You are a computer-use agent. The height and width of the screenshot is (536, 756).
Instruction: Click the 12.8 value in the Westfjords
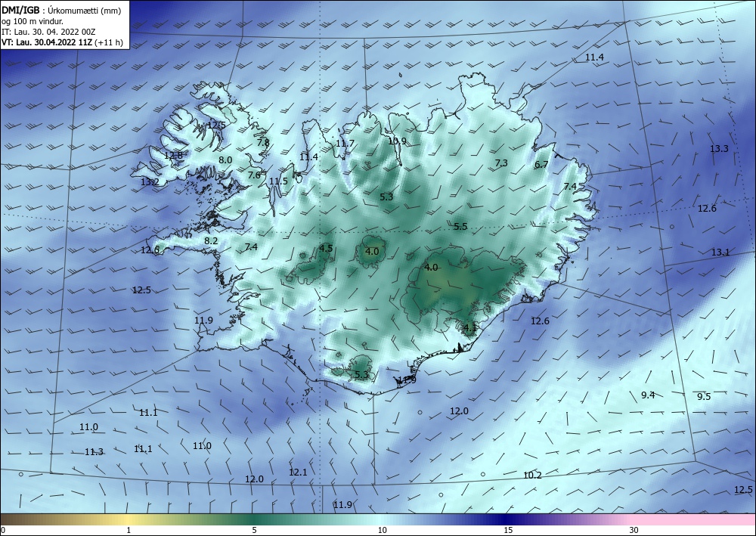click(x=174, y=155)
